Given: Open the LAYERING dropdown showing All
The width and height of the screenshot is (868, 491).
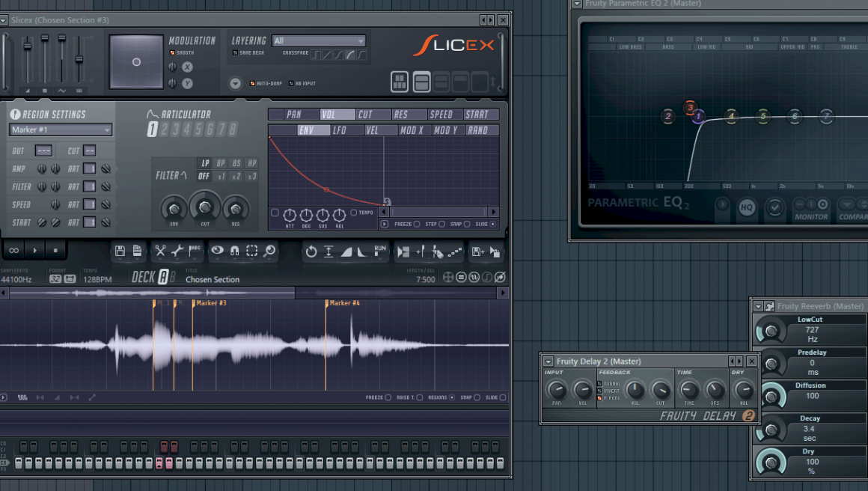Looking at the screenshot, I should (x=318, y=40).
